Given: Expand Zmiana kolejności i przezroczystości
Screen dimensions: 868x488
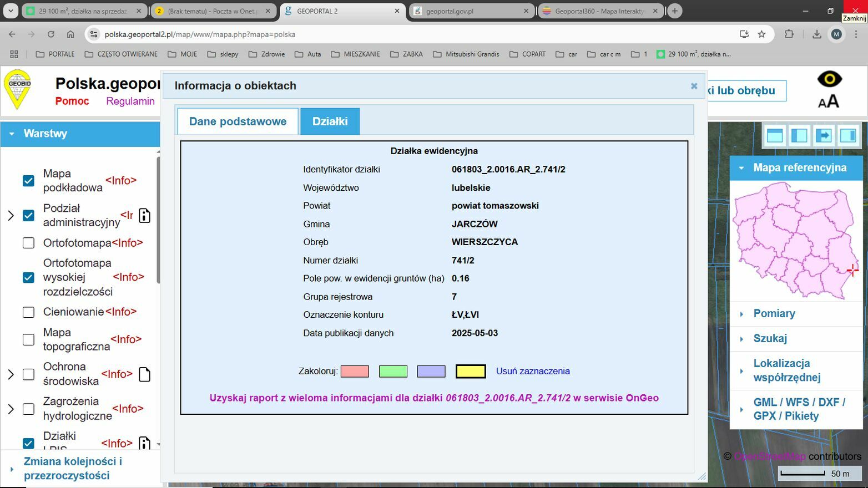Looking at the screenshot, I should 80,469.
